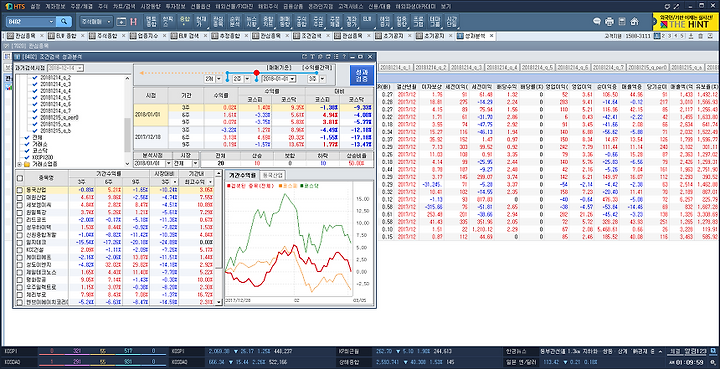Open the 과거검색시점 date dropdown
Image resolution: width=720 pixels, height=369 pixels.
80,68
